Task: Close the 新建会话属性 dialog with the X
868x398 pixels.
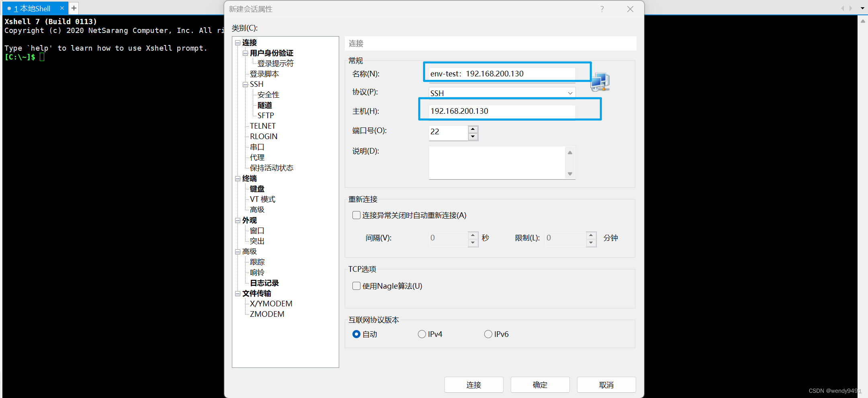Action: click(x=630, y=9)
